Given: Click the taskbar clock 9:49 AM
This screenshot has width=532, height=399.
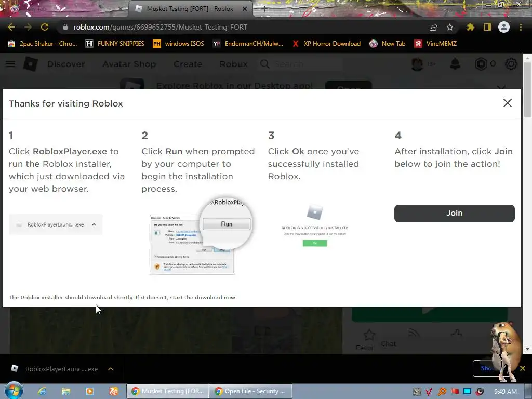Looking at the screenshot, I should pos(505,392).
